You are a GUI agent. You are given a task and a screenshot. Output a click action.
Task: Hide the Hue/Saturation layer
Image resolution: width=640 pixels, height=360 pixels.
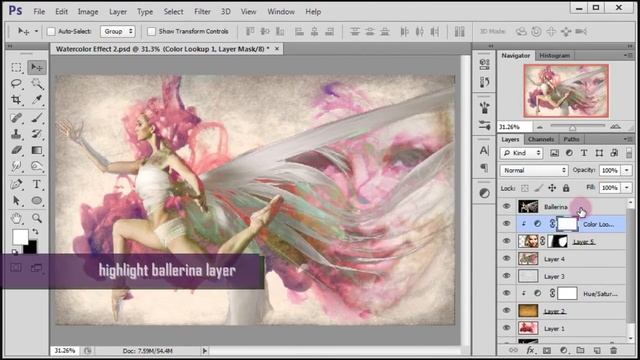click(x=507, y=293)
